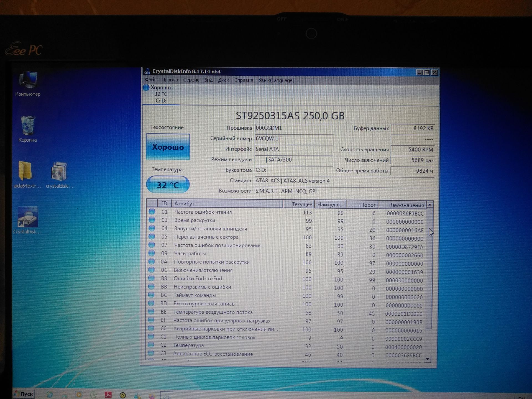Click the Буфер данных value 8192 KB
The height and width of the screenshot is (399, 532).
pyautogui.click(x=413, y=128)
